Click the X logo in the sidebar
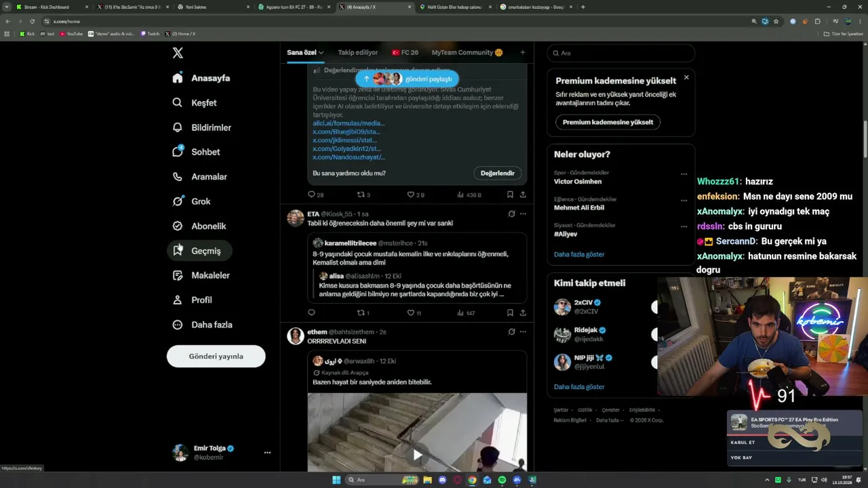The image size is (868, 488). (178, 53)
